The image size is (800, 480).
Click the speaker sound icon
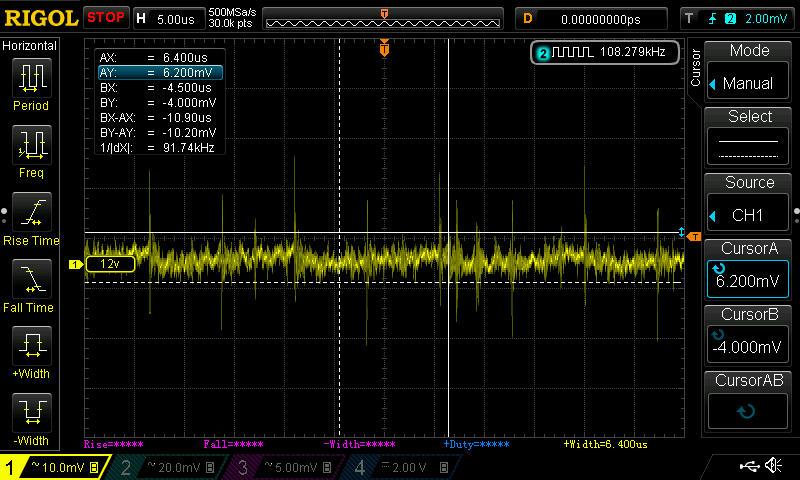click(774, 466)
